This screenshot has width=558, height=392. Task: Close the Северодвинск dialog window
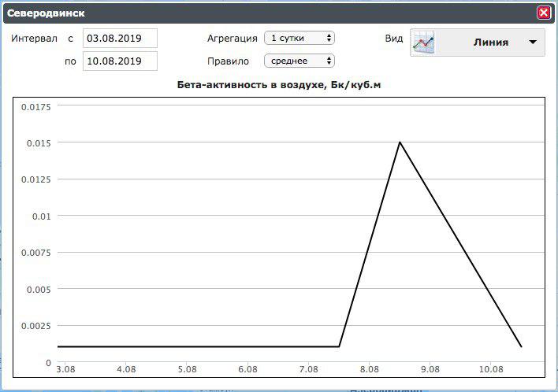click(543, 13)
